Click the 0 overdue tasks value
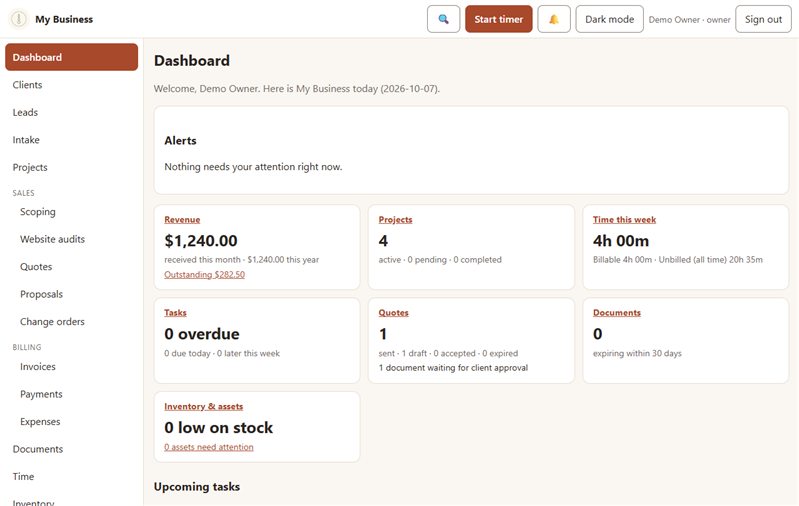Viewport: 799px width, 506px height. 202,334
